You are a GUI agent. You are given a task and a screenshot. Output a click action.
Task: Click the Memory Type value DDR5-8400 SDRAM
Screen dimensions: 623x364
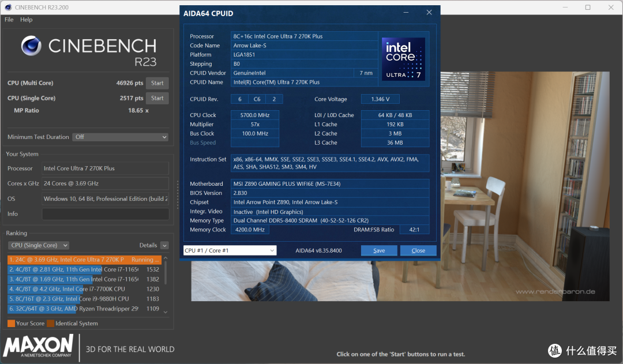point(330,220)
